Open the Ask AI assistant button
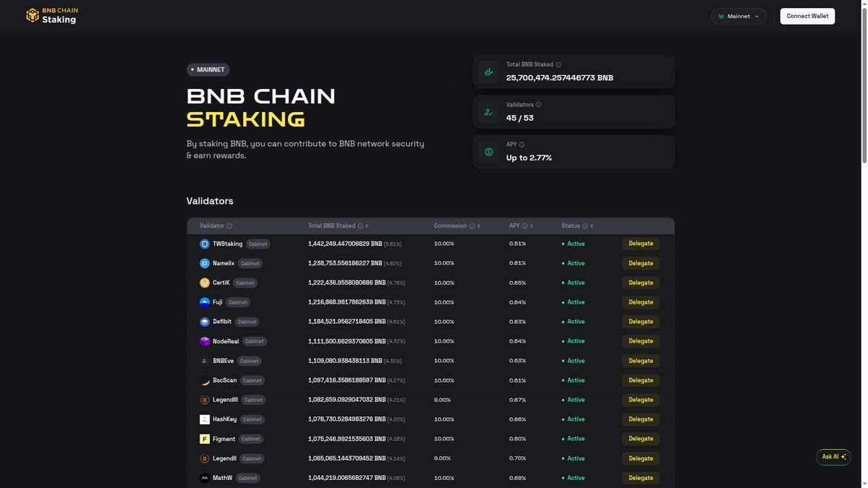This screenshot has height=488, width=868. point(833,457)
